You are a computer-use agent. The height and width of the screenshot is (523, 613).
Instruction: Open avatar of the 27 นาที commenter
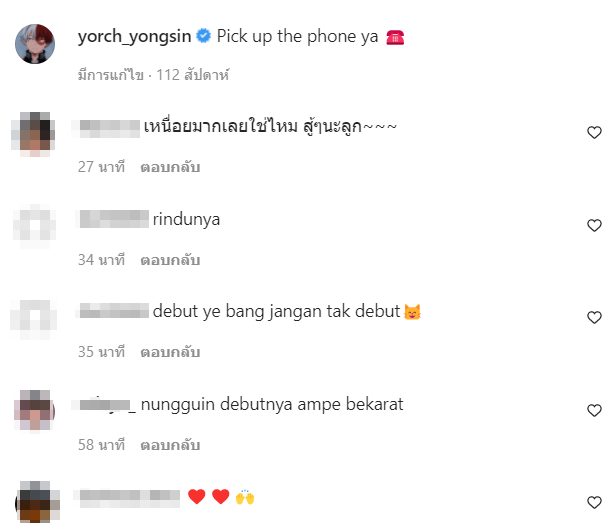coord(33,134)
